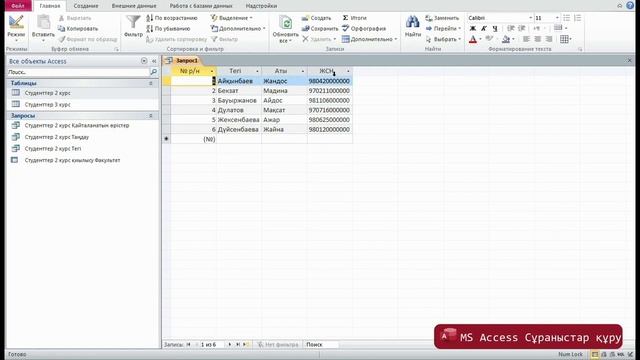Viewport: 640px width, 360px height.
Task: Click ЖСН value 970211000000
Action: tap(329, 91)
